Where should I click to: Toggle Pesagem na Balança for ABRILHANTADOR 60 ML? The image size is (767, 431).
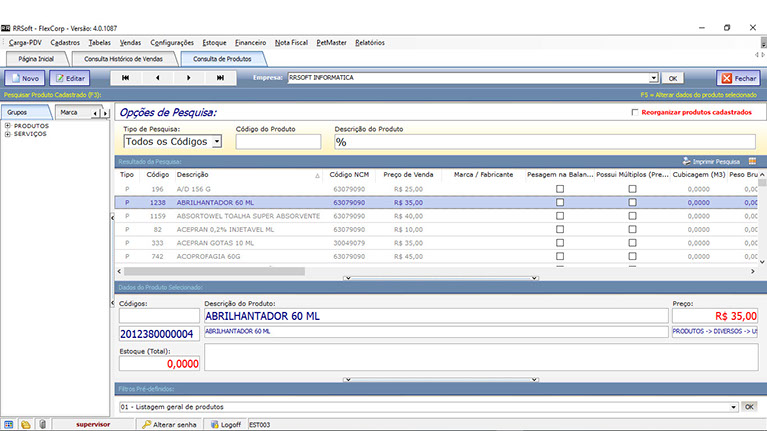560,202
